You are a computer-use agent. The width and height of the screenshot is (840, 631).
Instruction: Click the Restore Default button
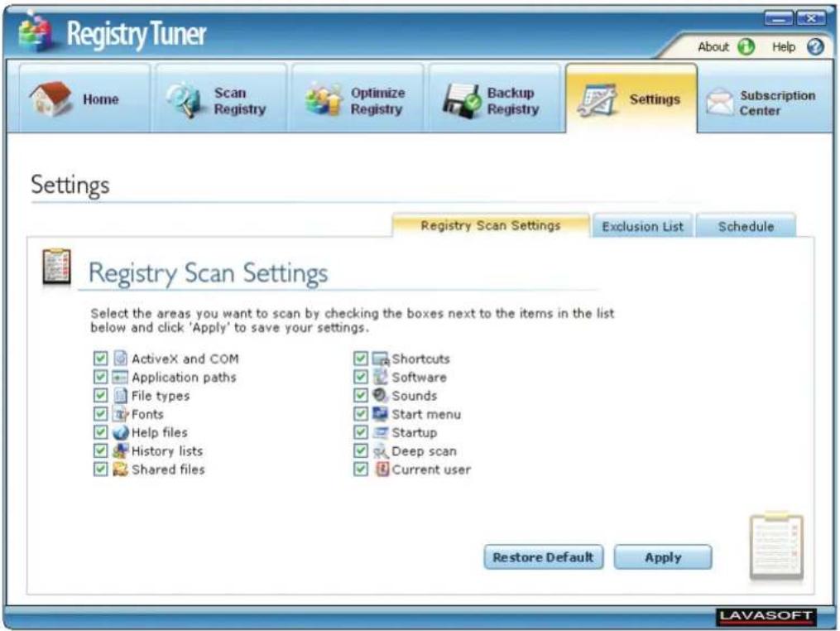tap(543, 557)
